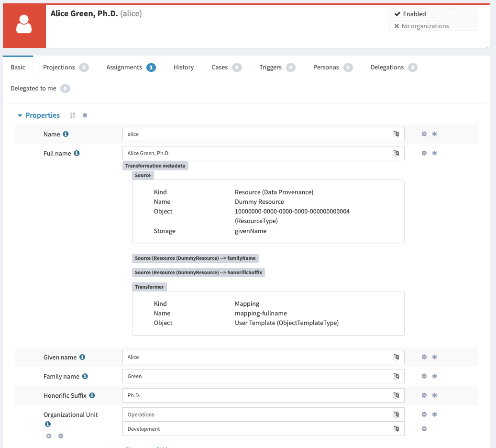This screenshot has width=496, height=448.
Task: Remove the Development organizational unit value
Action: [x=424, y=429]
